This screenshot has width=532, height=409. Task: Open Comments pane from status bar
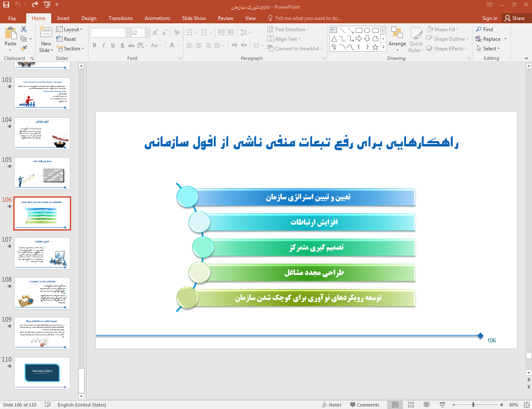click(x=364, y=405)
